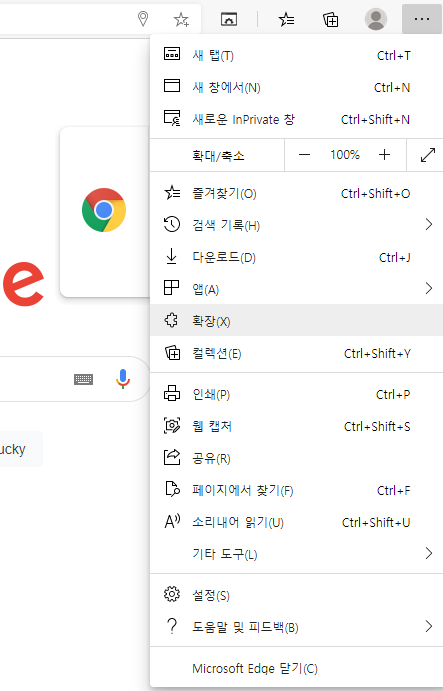Add this page to favorites star
The image size is (443, 691).
pos(181,19)
